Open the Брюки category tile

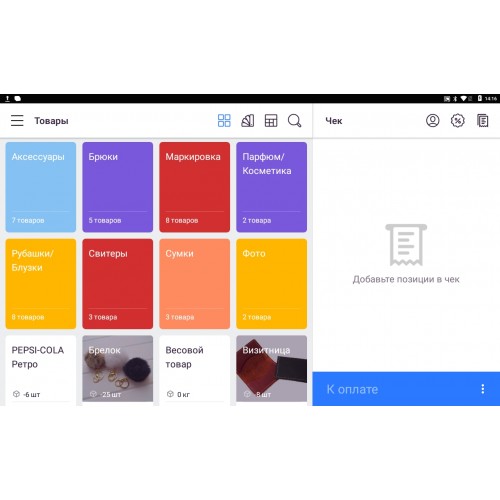pos(118,187)
